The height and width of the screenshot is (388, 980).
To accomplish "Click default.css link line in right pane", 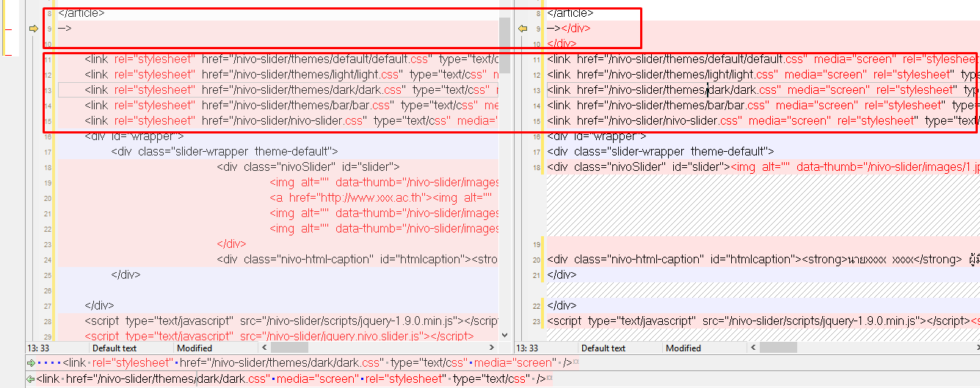I will pyautogui.click(x=763, y=59).
